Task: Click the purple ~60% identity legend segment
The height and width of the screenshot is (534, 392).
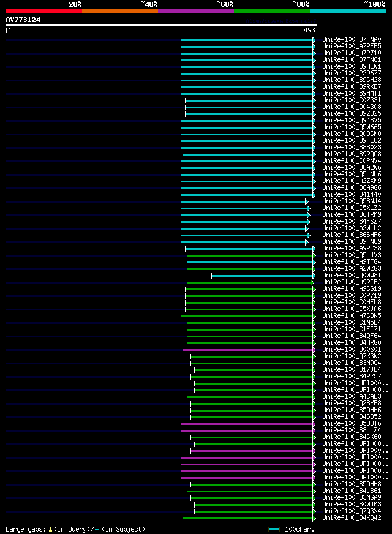Action: coord(196,11)
